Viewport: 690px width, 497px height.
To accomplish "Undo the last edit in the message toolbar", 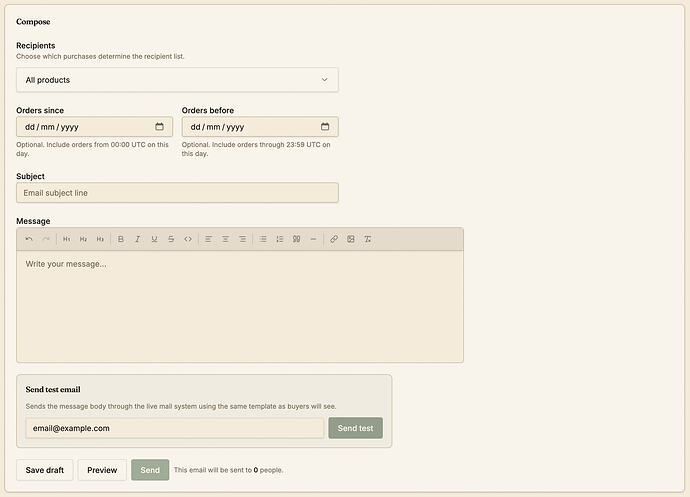I will click(29, 239).
